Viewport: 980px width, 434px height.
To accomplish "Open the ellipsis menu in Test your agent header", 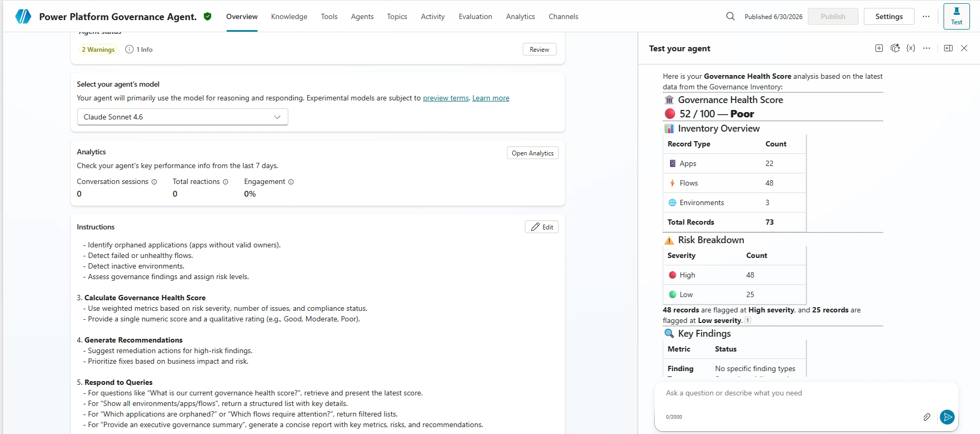I will coord(927,48).
